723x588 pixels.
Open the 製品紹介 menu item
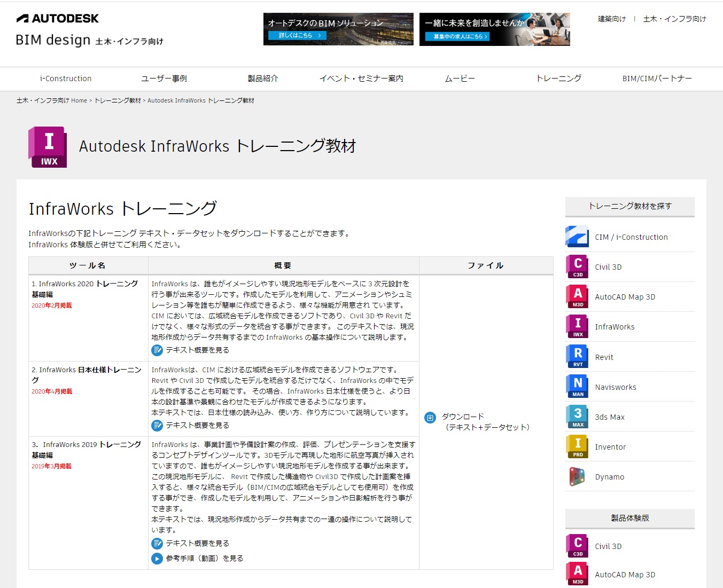tap(263, 79)
